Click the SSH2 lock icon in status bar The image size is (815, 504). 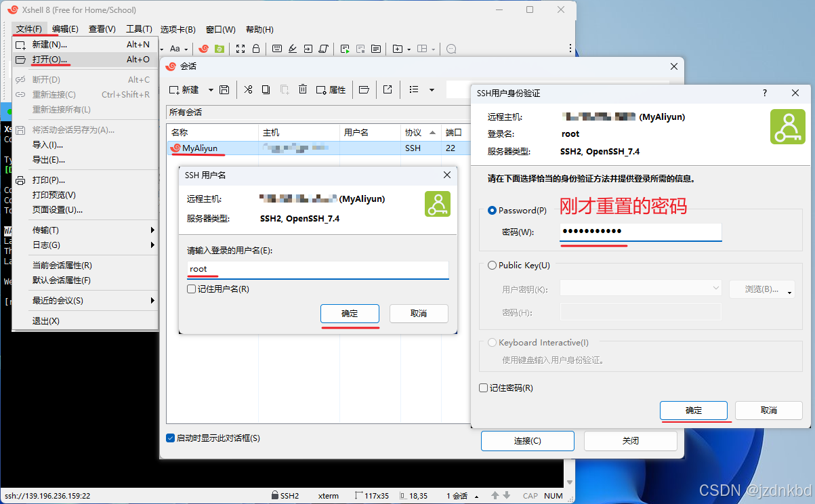[275, 496]
